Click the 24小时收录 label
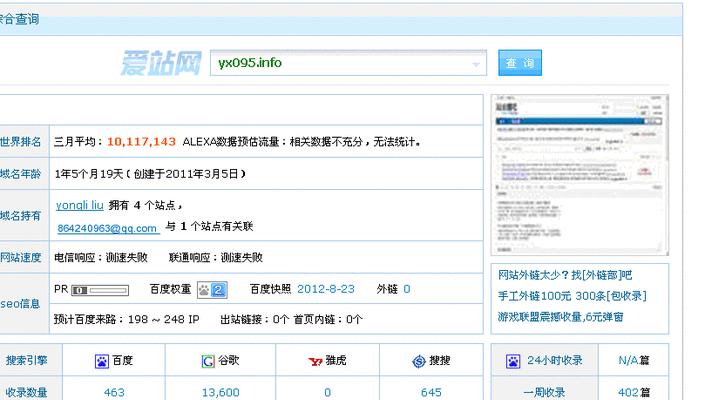Viewport: 705px width, 400px height. [x=555, y=360]
